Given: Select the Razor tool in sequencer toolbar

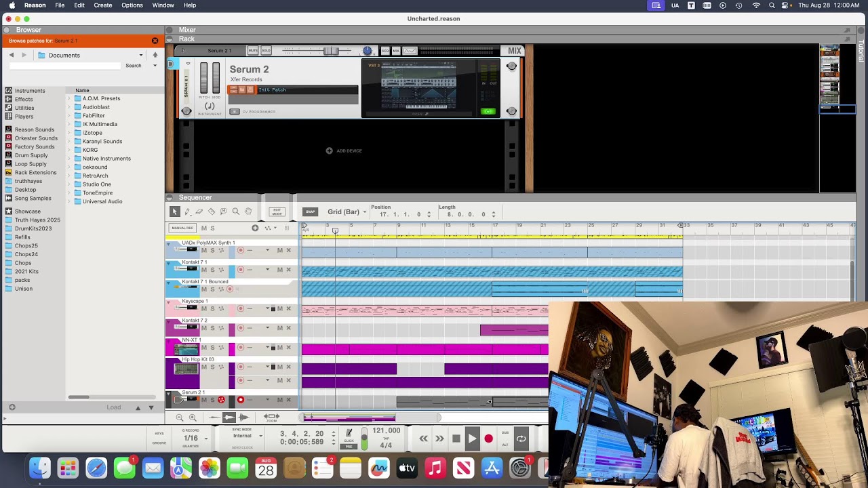Looking at the screenshot, I should pyautogui.click(x=212, y=211).
